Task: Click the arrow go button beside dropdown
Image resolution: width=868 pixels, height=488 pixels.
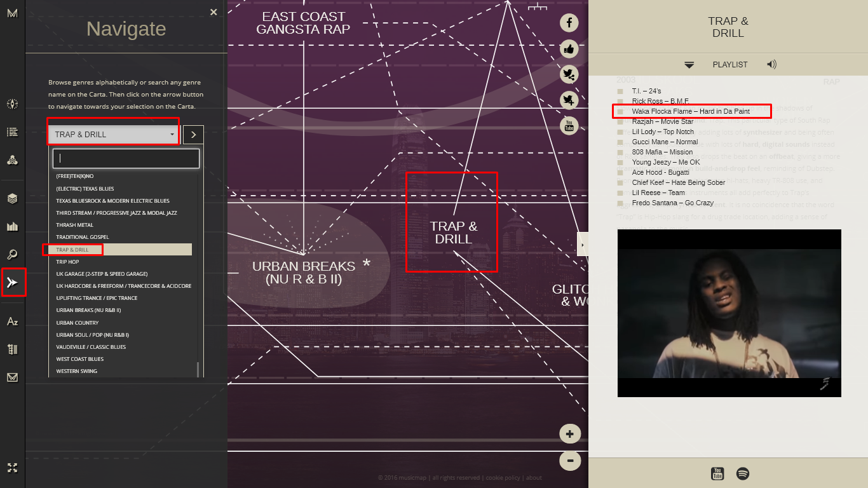Action: (193, 134)
